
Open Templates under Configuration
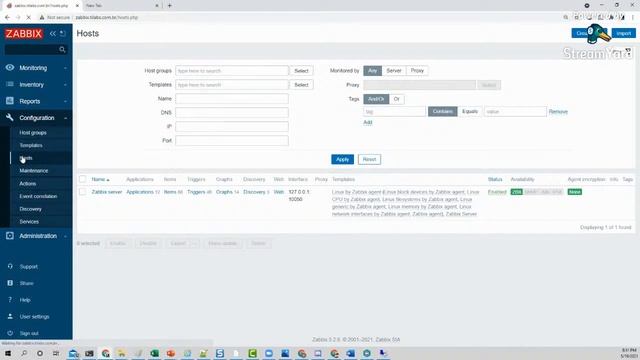point(31,145)
